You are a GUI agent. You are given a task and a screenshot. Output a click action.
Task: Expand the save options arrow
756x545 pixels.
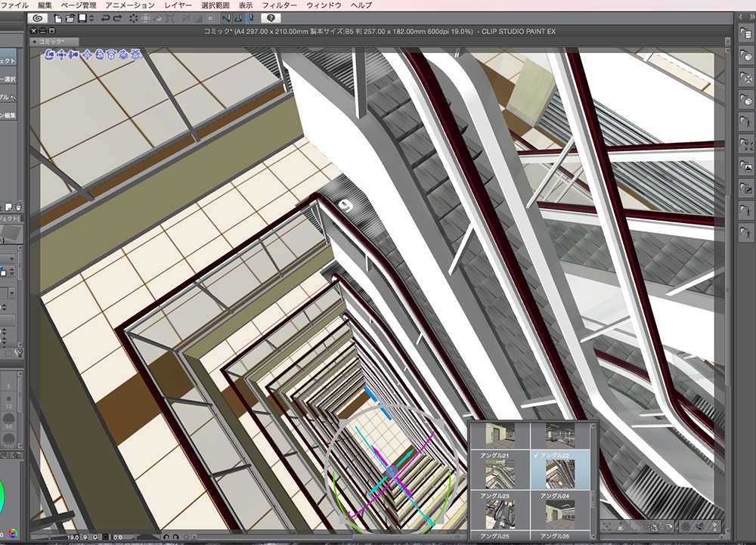pyautogui.click(x=90, y=17)
